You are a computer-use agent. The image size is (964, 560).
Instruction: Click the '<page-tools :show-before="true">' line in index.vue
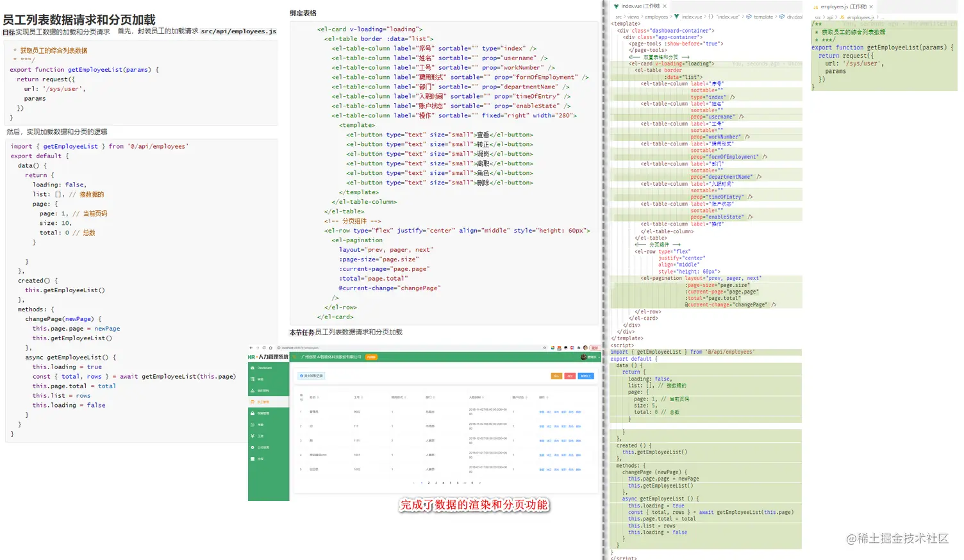(x=676, y=44)
